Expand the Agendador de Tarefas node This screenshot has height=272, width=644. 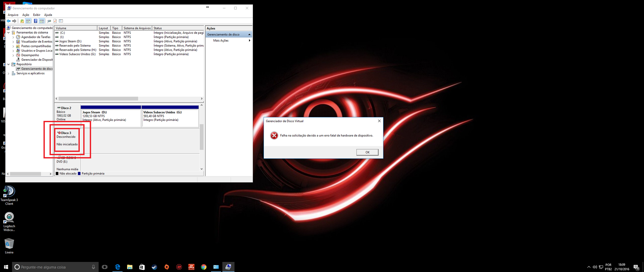tap(13, 37)
